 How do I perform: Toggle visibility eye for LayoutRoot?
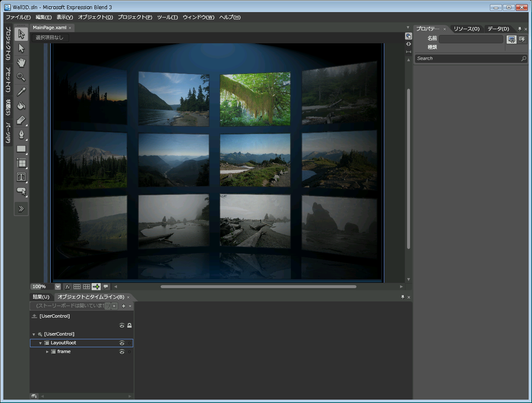122,343
